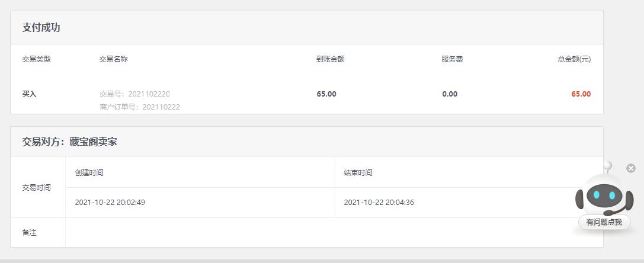Click the 总金额(元) column header
The width and height of the screenshot is (644, 263).
574,59
